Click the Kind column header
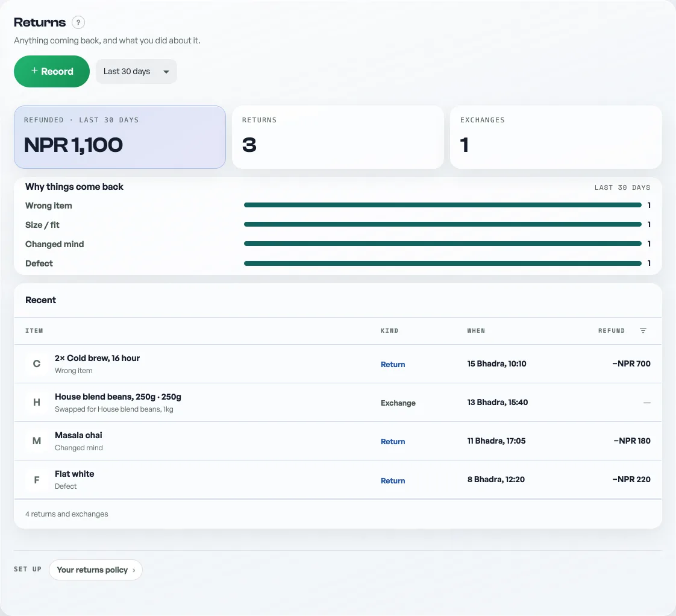Viewport: 676px width, 616px height. [389, 330]
